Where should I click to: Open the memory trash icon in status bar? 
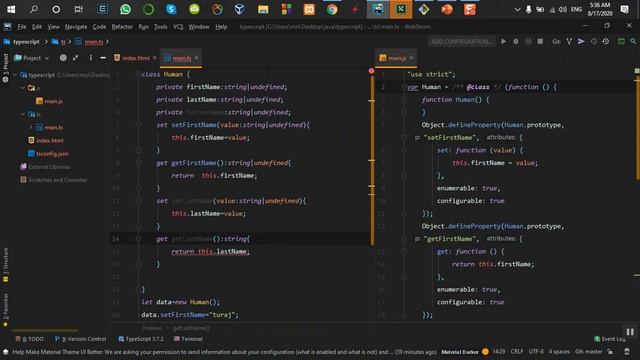pyautogui.click(x=627, y=351)
